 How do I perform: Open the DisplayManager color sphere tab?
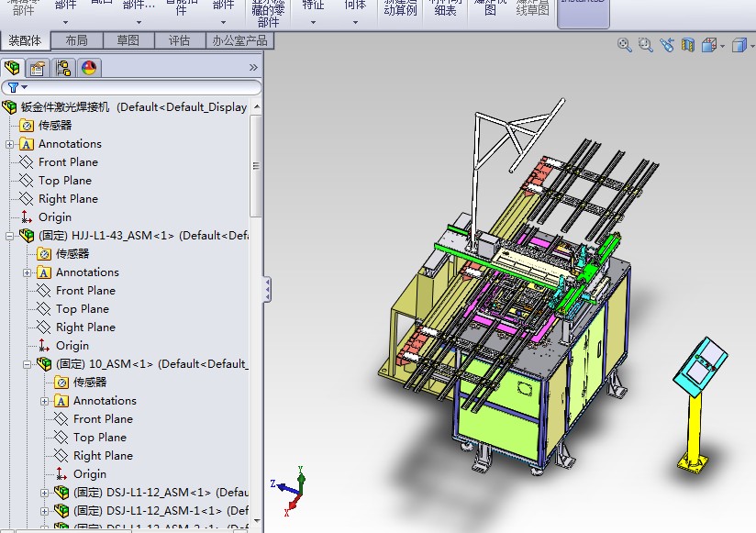[89, 68]
